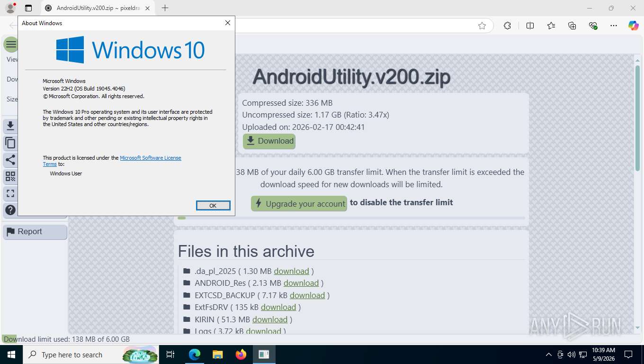Toggle fullscreen view from the sidebar
This screenshot has width=644, height=364.
[x=10, y=193]
